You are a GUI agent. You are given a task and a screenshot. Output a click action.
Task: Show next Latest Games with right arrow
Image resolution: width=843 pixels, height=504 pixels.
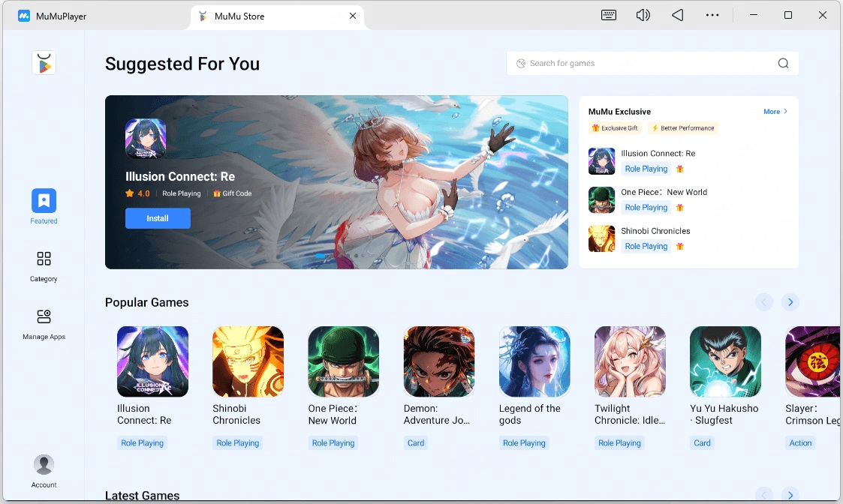(x=790, y=494)
